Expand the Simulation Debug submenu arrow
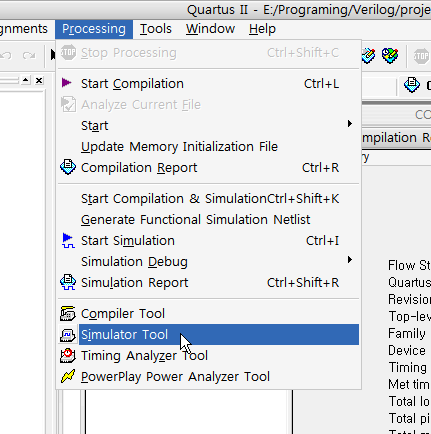The image size is (431, 434). pos(349,260)
